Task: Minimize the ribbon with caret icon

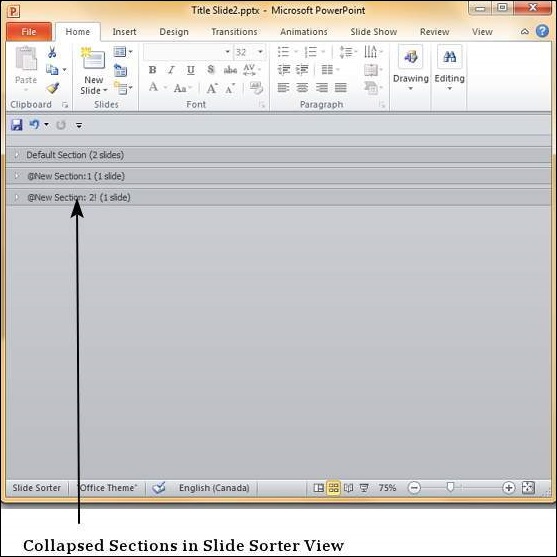Action: click(x=525, y=32)
